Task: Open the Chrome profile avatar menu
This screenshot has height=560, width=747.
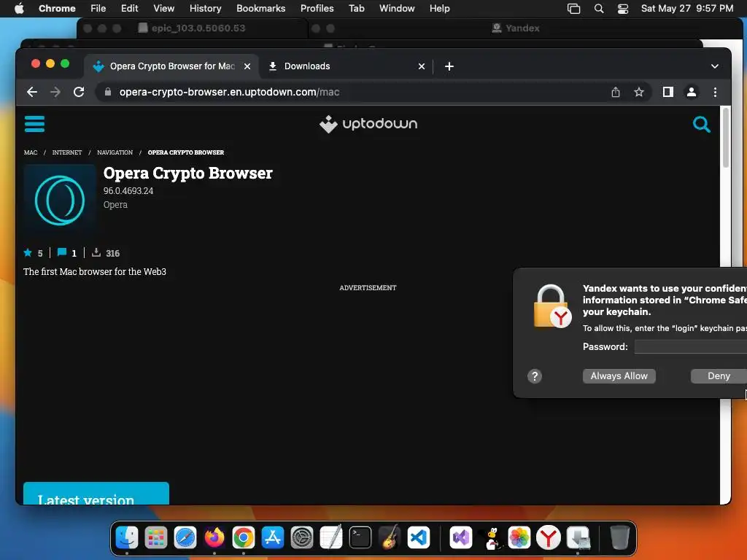Action: coord(692,92)
